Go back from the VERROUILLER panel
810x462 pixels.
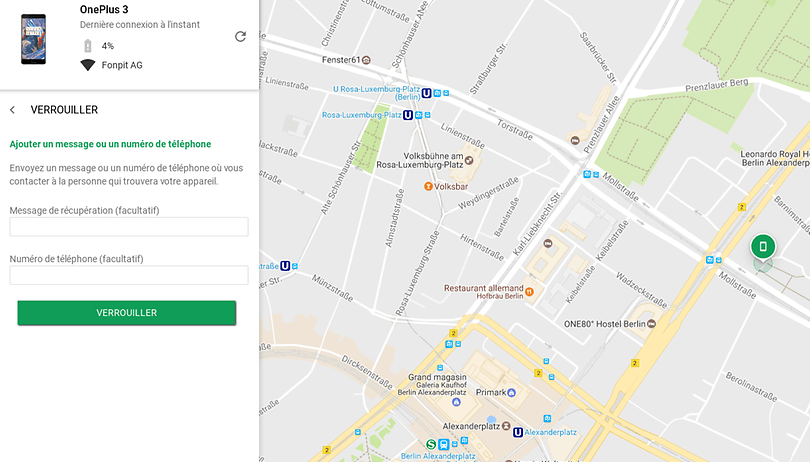(13, 110)
